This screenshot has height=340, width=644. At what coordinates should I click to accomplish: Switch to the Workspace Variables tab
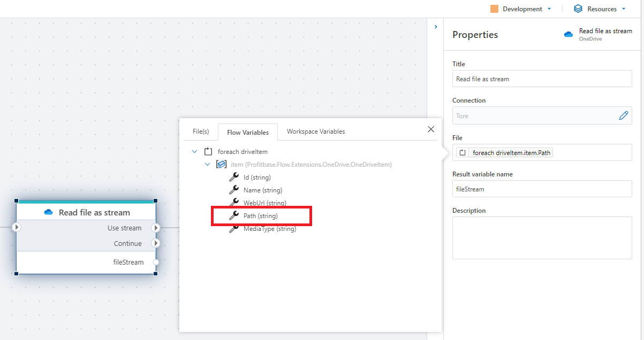[x=316, y=132]
